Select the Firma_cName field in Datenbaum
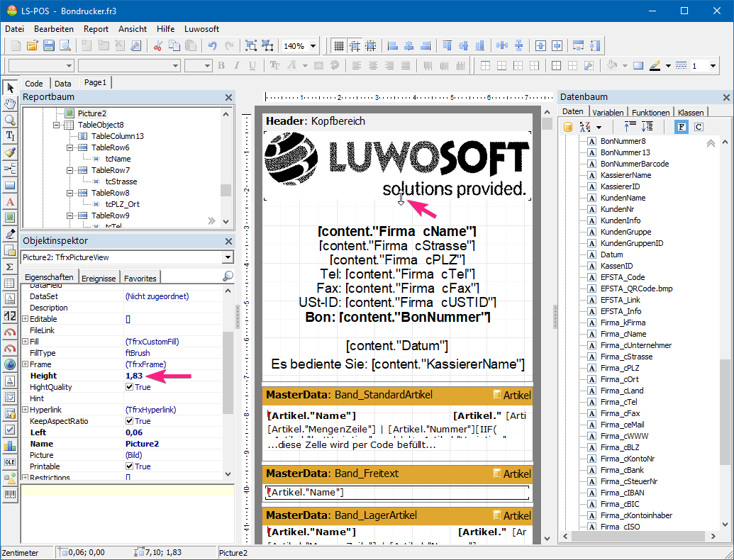The height and width of the screenshot is (560, 734). pos(623,334)
